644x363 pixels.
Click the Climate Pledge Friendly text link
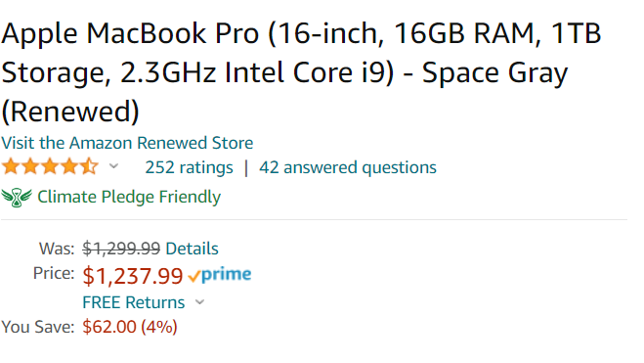129,197
